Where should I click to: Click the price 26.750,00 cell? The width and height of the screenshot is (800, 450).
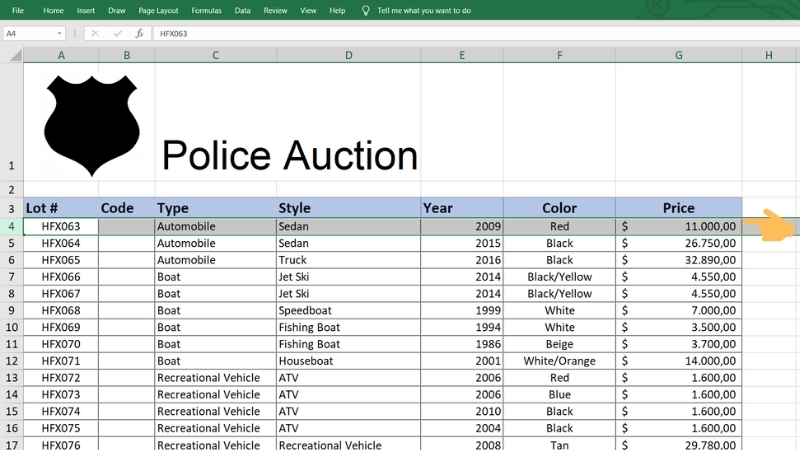click(x=679, y=243)
